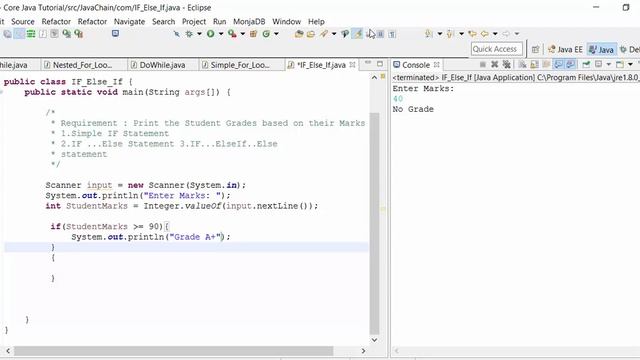Image resolution: width=640 pixels, height=360 pixels.
Task: Open the Project menu
Action: point(194,22)
